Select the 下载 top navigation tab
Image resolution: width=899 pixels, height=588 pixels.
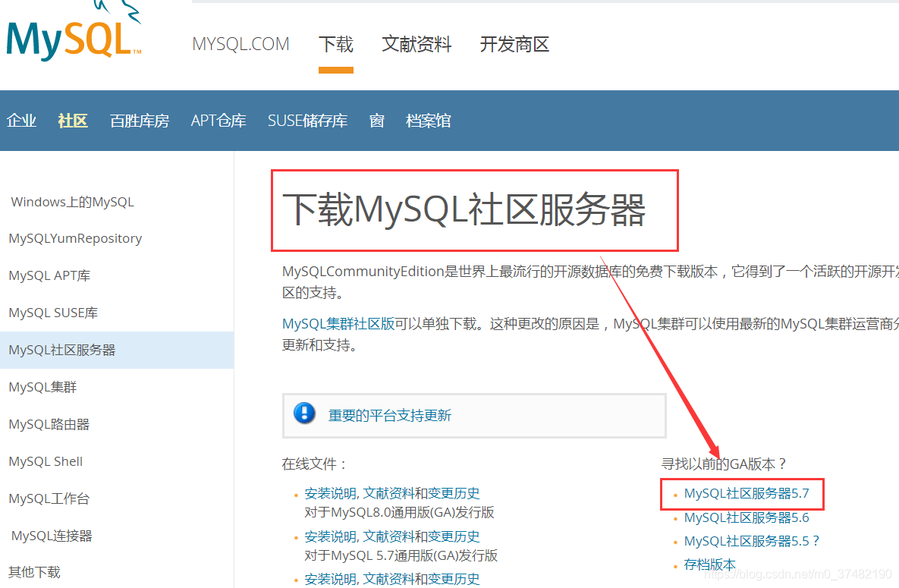336,44
